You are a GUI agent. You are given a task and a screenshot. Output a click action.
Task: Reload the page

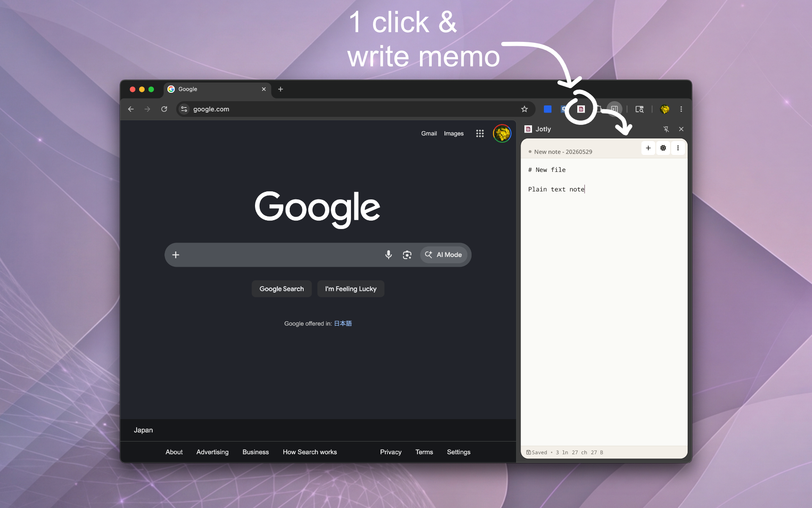pos(164,109)
